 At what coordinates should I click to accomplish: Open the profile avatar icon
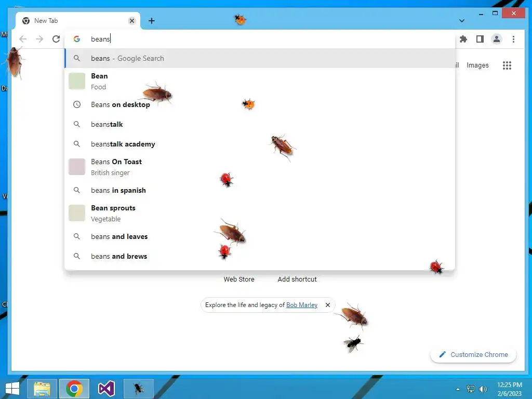point(496,39)
